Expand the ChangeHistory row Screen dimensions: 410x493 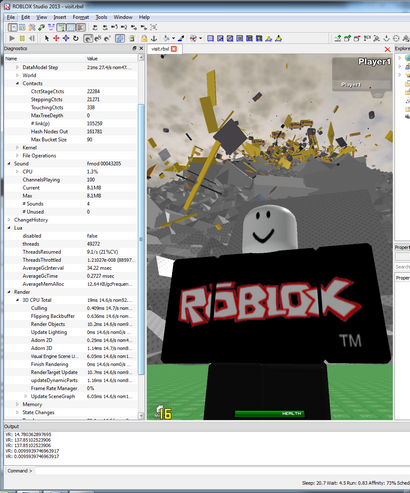(9, 220)
